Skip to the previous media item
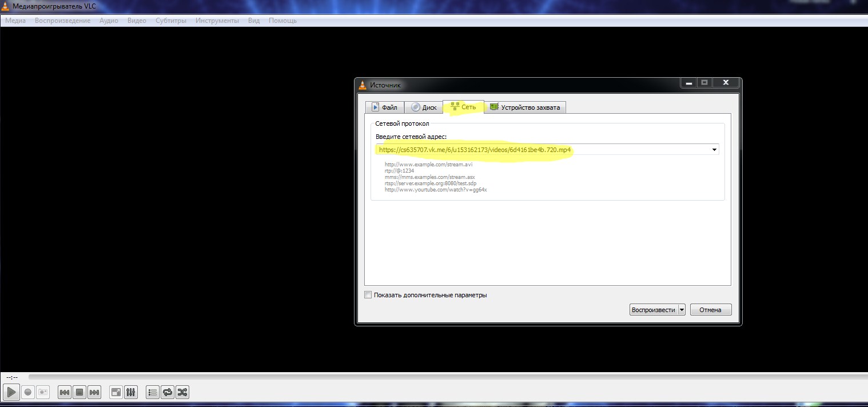This screenshot has height=407, width=868. [x=65, y=392]
